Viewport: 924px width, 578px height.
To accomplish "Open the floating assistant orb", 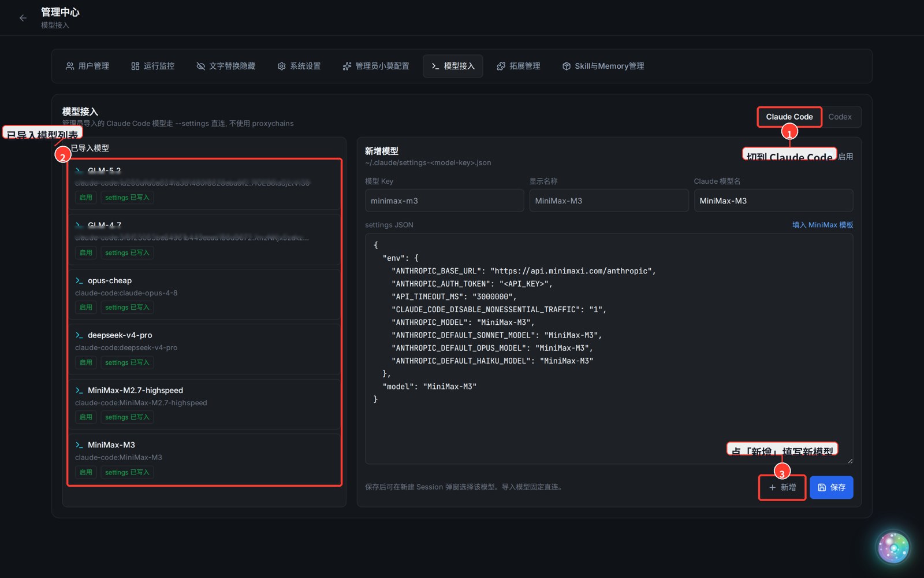I will coord(893,547).
